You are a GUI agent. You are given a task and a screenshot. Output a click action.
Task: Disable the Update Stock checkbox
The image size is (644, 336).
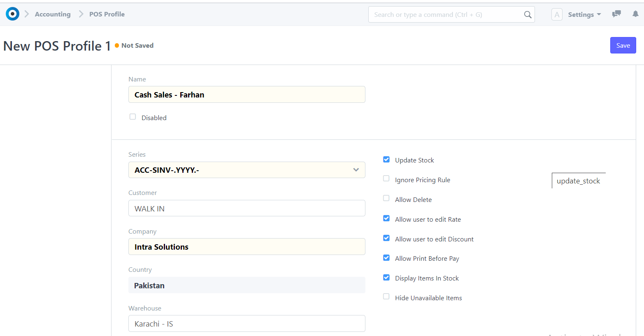point(386,159)
